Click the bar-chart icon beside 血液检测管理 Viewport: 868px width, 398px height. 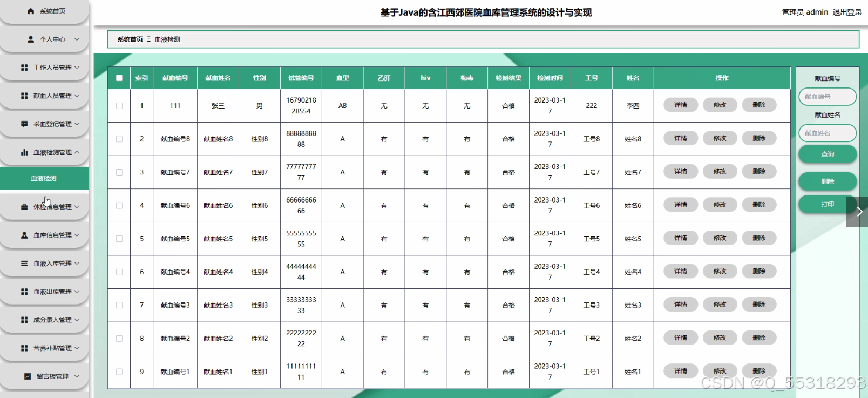click(x=24, y=152)
